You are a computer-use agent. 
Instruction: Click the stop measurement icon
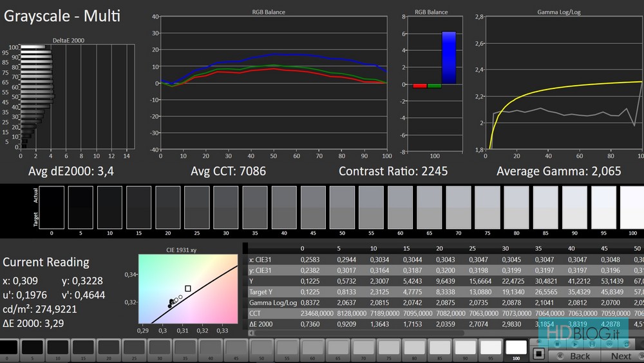tap(557, 344)
